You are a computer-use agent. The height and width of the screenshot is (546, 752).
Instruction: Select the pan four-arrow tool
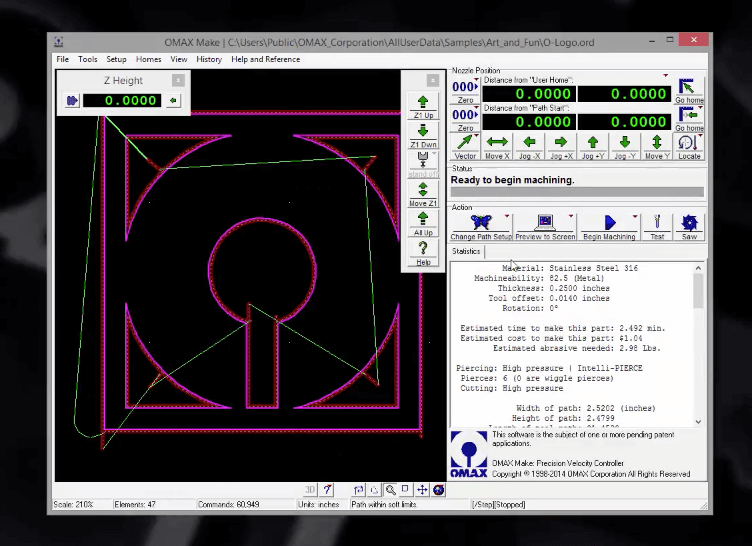coord(422,490)
